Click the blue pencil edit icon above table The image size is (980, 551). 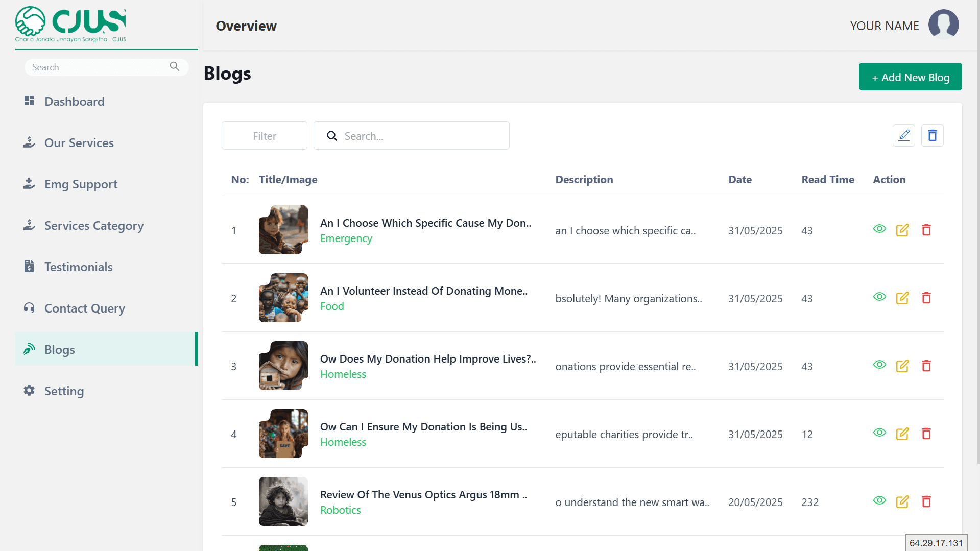903,135
